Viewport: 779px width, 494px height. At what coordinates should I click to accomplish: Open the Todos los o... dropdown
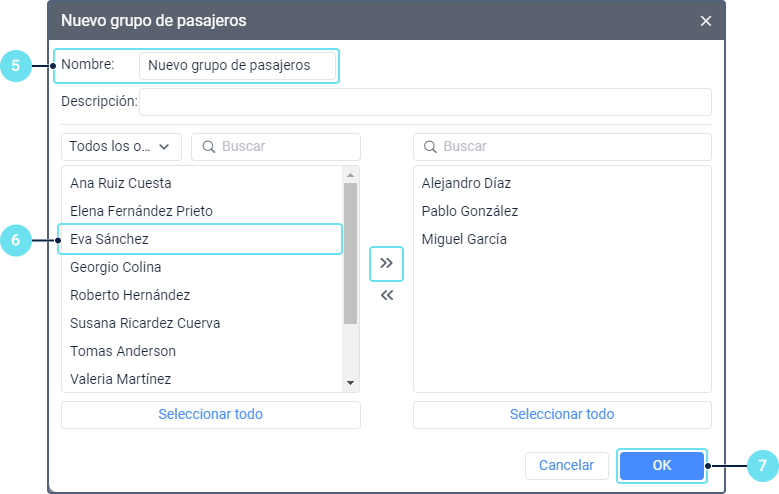pyautogui.click(x=121, y=146)
